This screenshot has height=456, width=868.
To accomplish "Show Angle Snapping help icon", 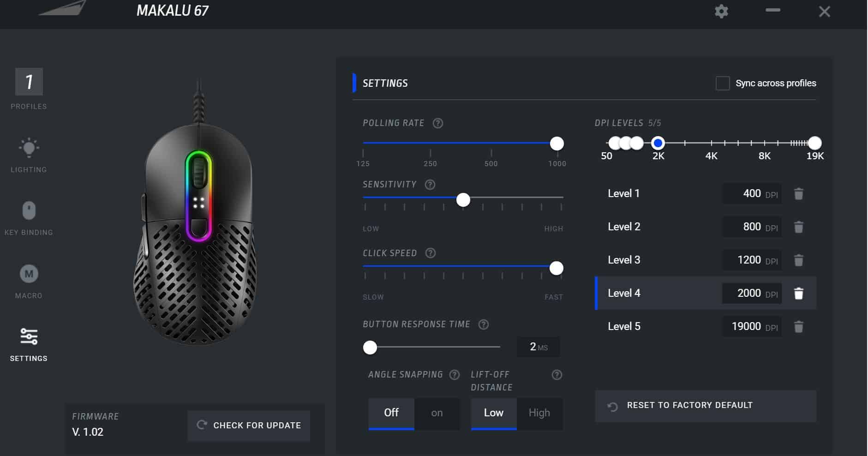I will [455, 375].
